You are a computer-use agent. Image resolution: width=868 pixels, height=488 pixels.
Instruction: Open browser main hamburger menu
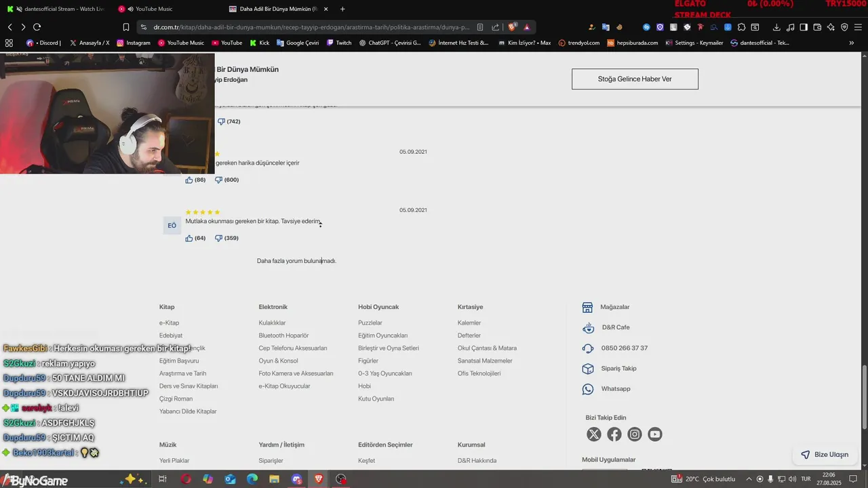click(x=858, y=27)
